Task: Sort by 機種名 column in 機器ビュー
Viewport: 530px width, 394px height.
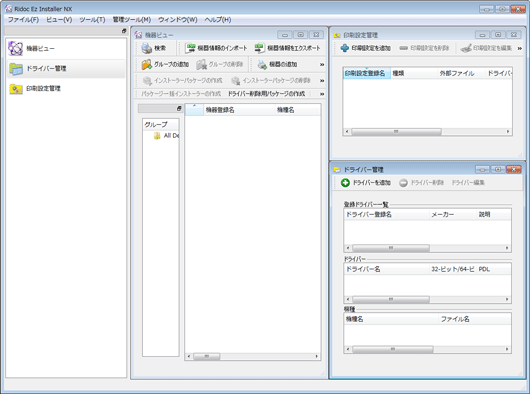Action: click(x=298, y=110)
